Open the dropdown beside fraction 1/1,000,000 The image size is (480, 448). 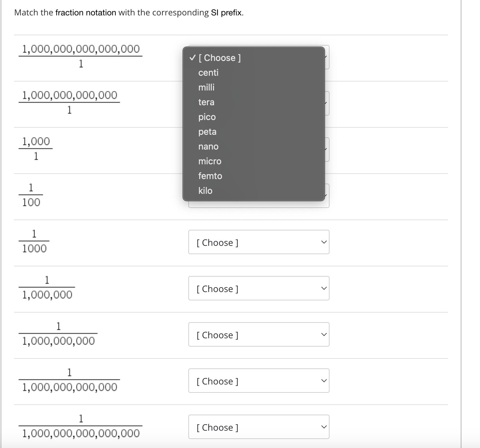(x=259, y=289)
